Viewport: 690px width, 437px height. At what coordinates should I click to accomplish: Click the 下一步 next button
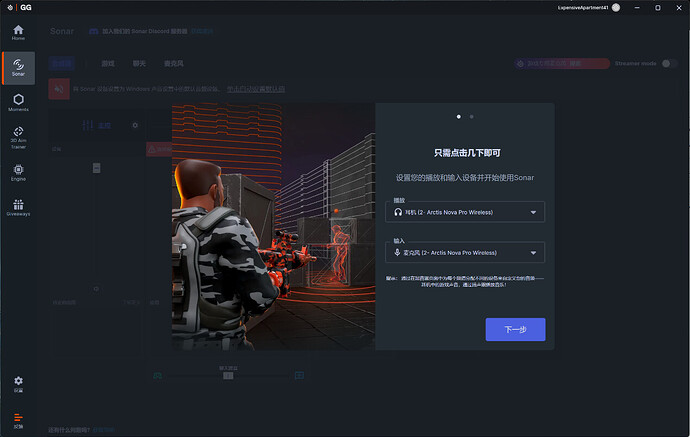[515, 329]
